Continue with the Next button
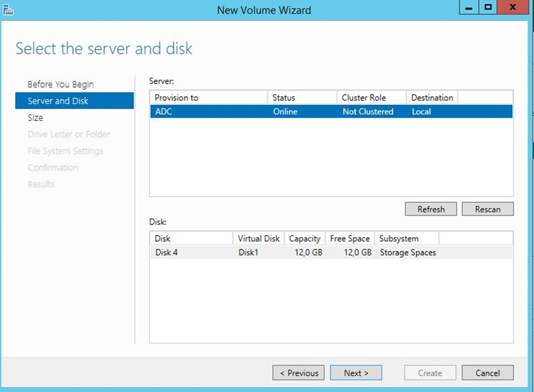 (356, 373)
